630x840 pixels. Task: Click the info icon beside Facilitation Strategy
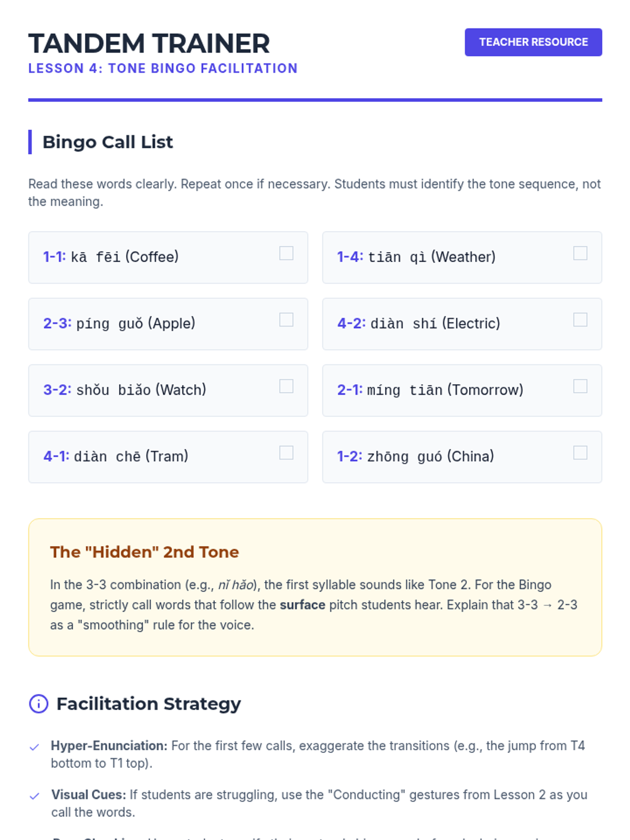[38, 703]
